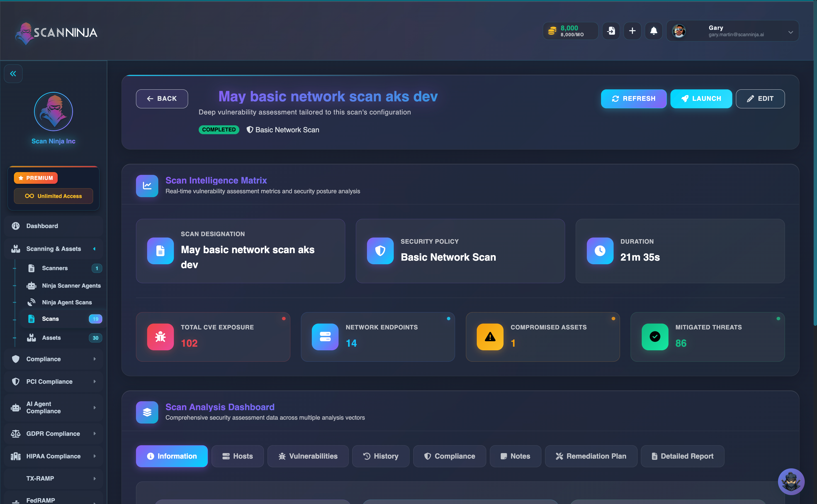
Task: Click Gary's profile avatar
Action: tap(679, 31)
